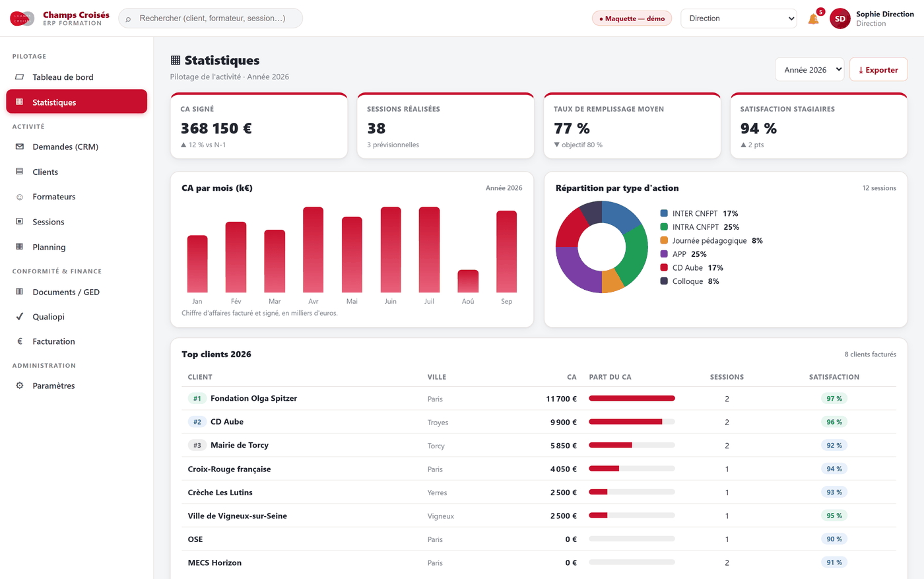Click the CD Aube CA share bar
This screenshot has width=924, height=579.
click(x=632, y=422)
